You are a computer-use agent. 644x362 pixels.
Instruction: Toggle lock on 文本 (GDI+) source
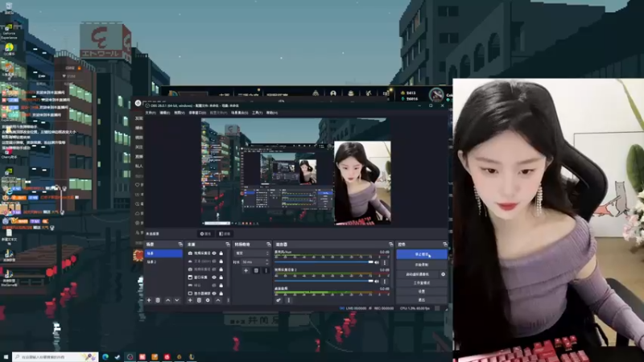pos(221,261)
